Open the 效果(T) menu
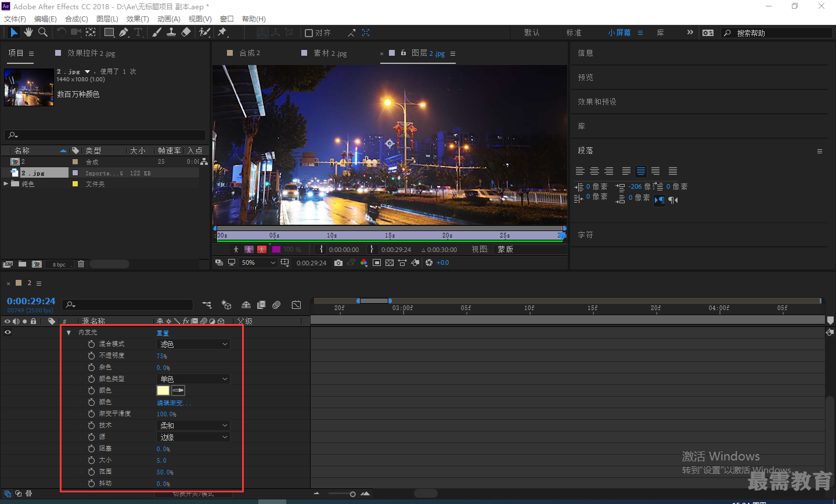Viewport: 836px width, 504px height. point(138,19)
